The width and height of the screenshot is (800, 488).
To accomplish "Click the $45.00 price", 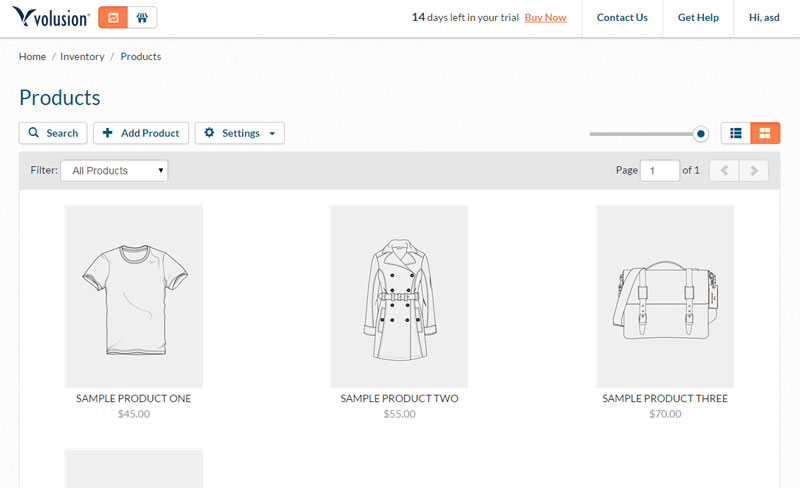I will point(134,414).
